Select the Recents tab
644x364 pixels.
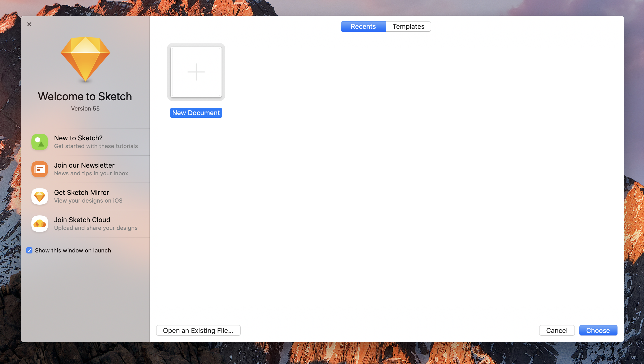(363, 26)
